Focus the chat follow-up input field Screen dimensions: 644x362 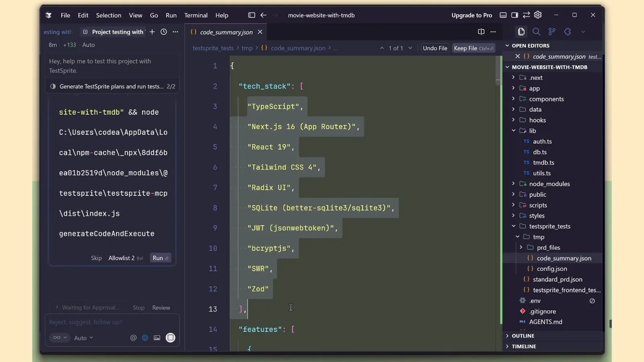[112, 322]
